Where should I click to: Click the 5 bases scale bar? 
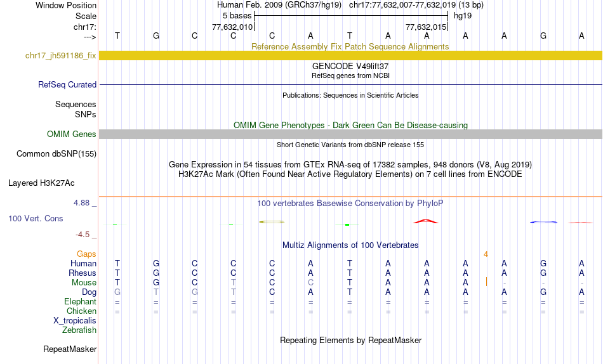pyautogui.click(x=351, y=16)
